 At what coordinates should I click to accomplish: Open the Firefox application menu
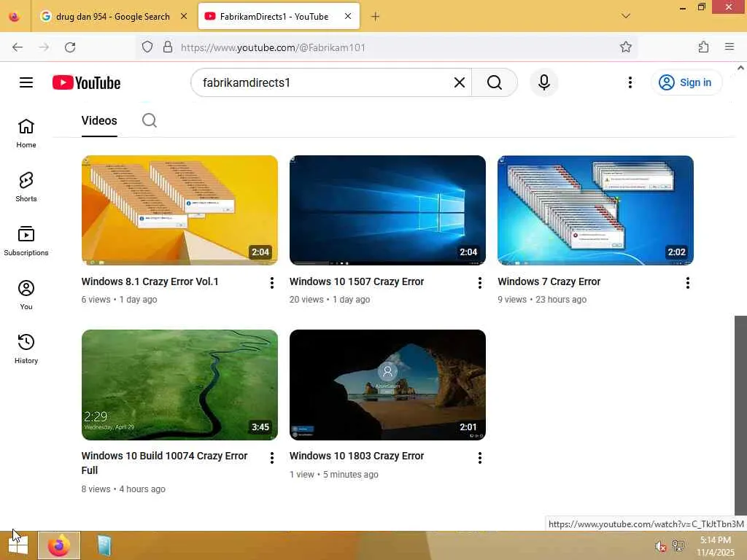click(729, 47)
